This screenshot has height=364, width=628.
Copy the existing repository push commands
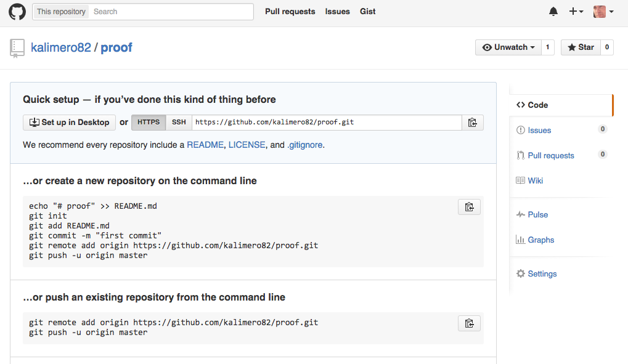469,323
